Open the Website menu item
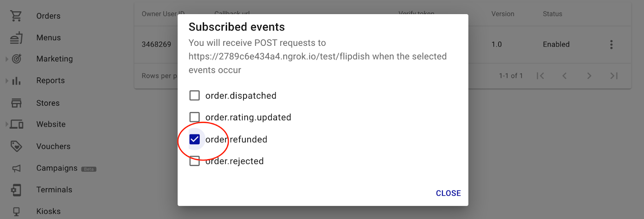644x219 pixels. coord(51,125)
